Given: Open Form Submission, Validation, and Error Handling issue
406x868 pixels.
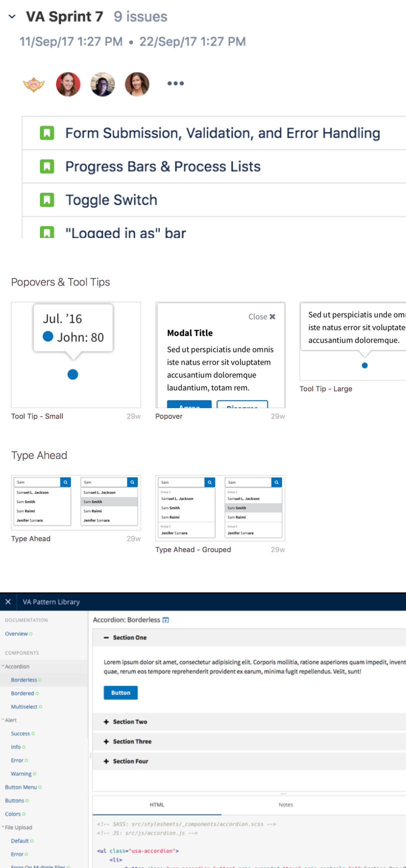Looking at the screenshot, I should [222, 133].
